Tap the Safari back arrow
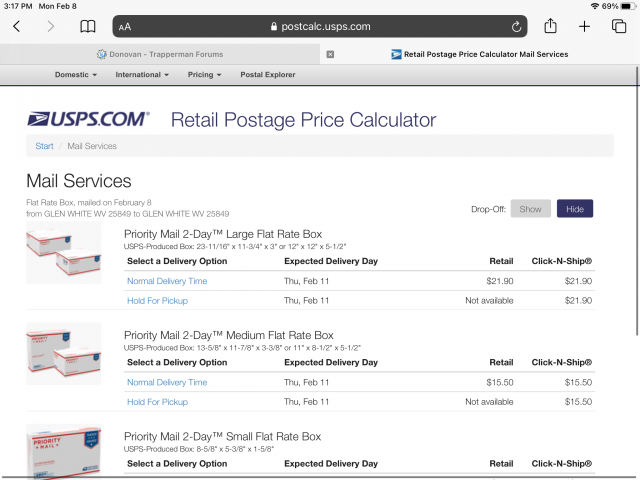Screen dimensions: 640x480 (17, 27)
